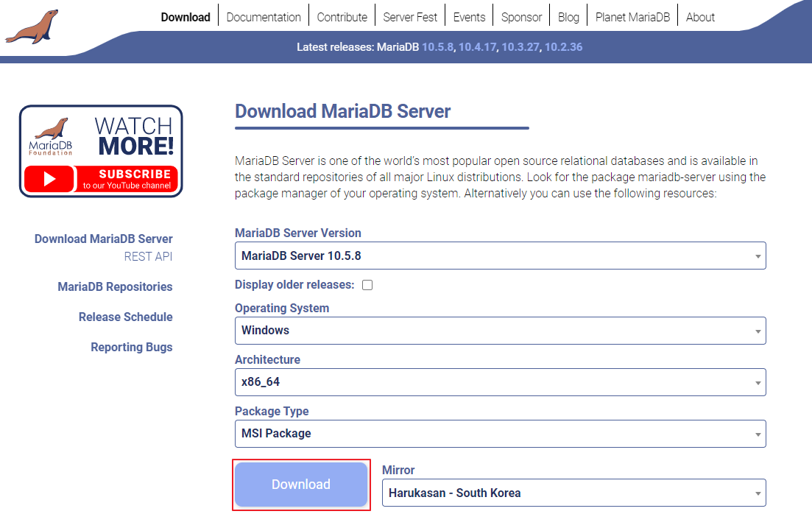Open Reporting Bugs in the sidebar
The height and width of the screenshot is (514, 812).
[132, 347]
